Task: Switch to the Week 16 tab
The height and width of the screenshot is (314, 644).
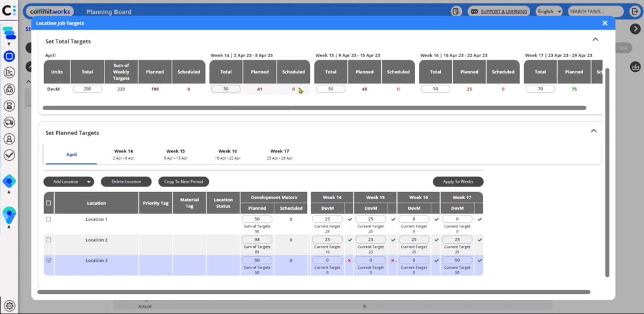Action: (228, 154)
